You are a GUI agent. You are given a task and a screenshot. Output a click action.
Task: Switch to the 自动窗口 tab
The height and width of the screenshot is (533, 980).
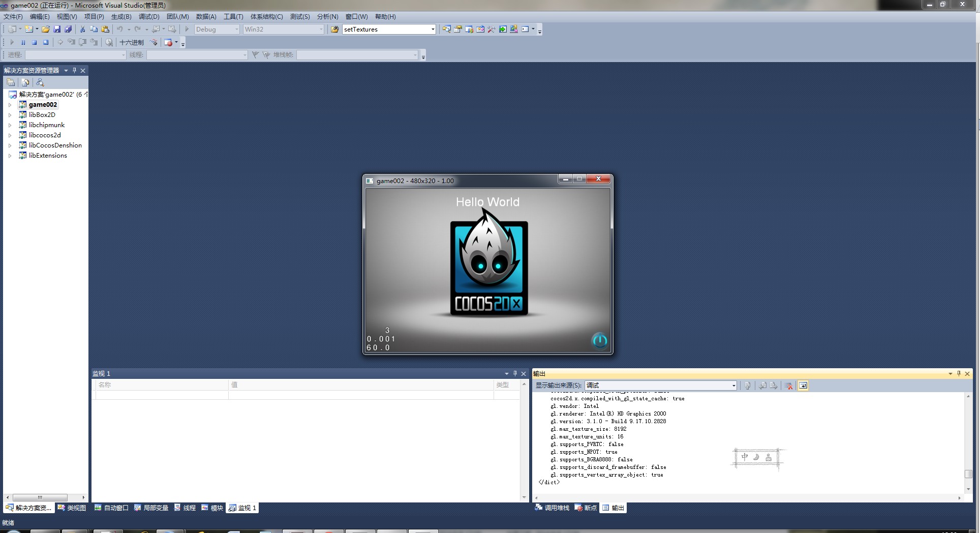pos(111,508)
